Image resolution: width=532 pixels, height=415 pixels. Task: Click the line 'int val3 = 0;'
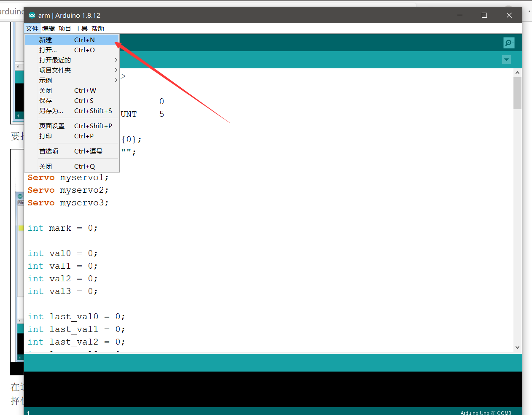click(63, 291)
